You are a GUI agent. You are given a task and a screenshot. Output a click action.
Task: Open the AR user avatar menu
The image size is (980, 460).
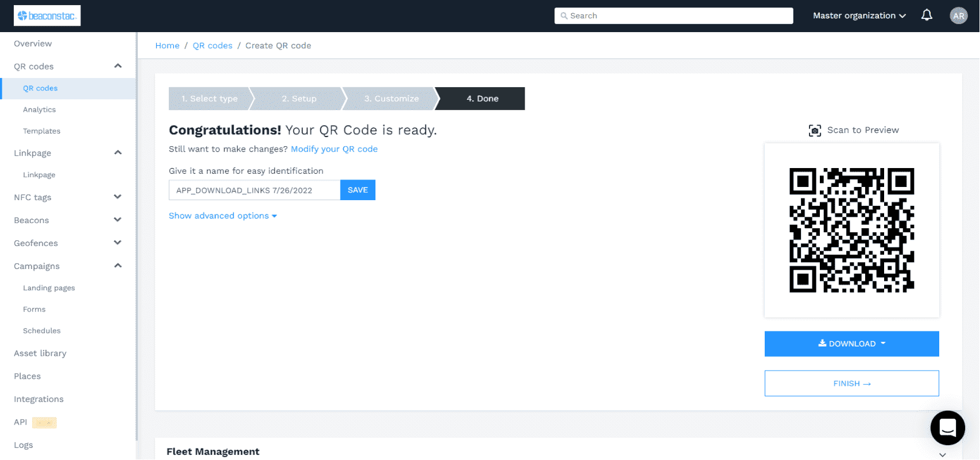pos(959,15)
